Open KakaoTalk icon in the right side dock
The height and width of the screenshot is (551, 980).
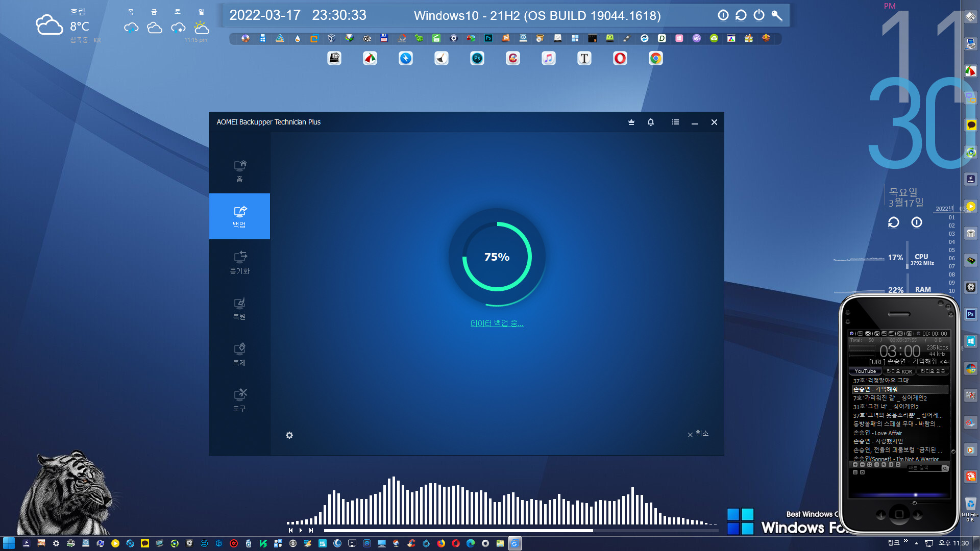click(x=971, y=125)
